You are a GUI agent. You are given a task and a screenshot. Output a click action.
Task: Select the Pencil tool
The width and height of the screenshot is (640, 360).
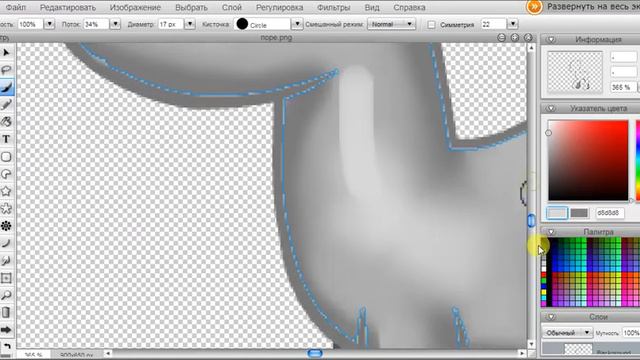click(x=6, y=104)
